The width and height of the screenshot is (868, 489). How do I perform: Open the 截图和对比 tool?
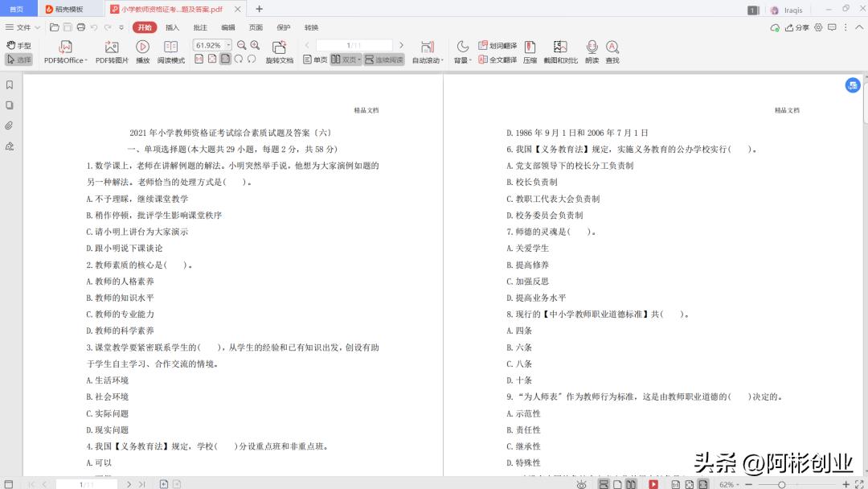click(x=560, y=47)
